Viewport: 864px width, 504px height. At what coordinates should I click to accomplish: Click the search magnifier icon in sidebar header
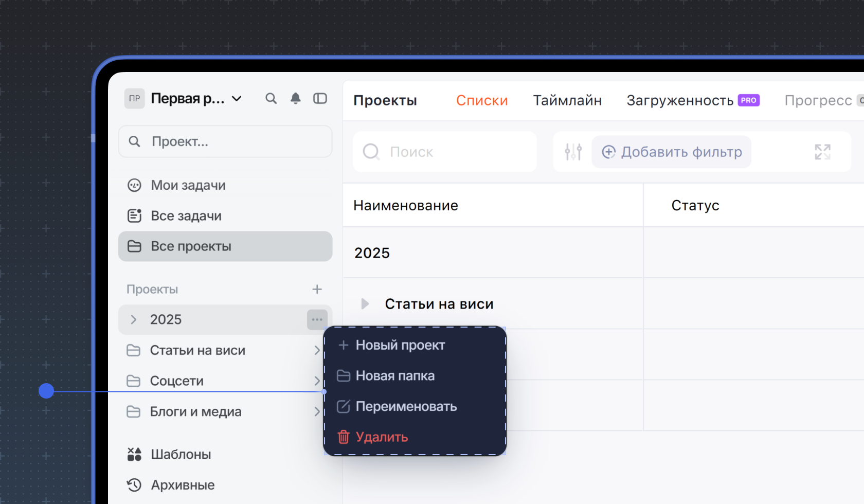coord(271,98)
